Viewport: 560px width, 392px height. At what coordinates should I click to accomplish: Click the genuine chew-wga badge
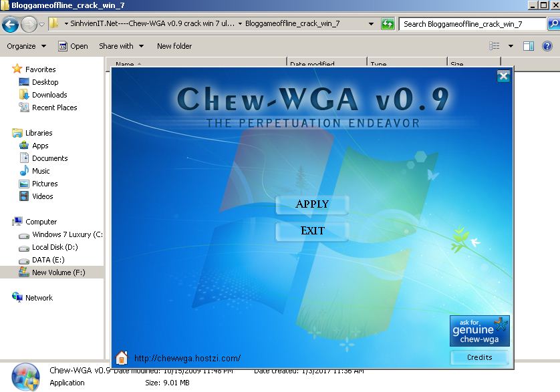pos(478,329)
